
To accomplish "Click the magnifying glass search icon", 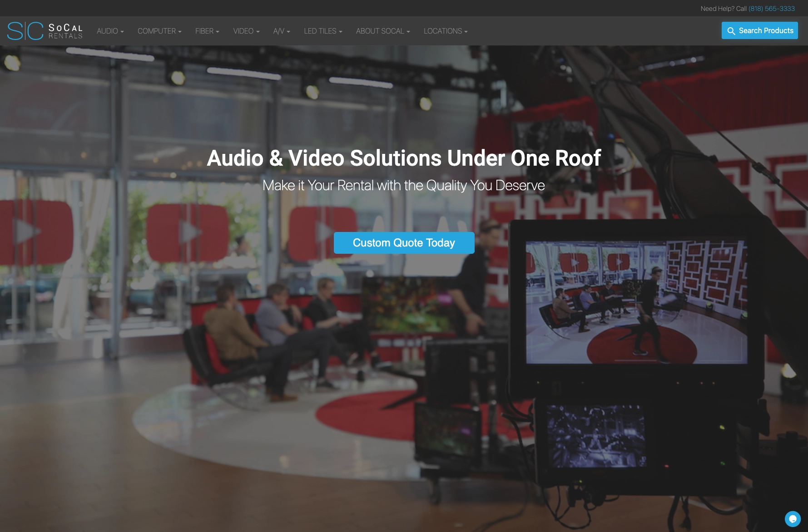I will [731, 31].
